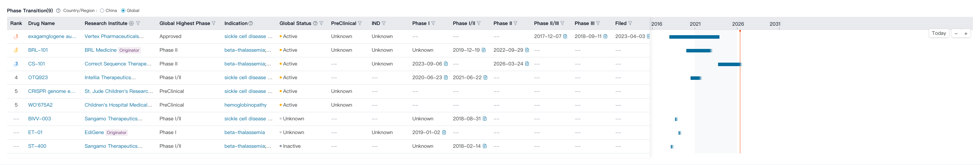The width and height of the screenshot is (980, 165).
Task: Zoom out the timeline with minus
Action: [956, 33]
